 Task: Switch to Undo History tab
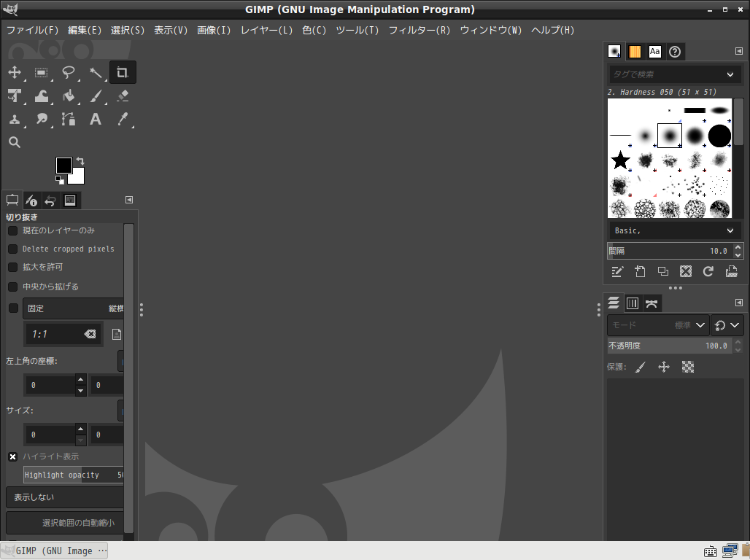[x=50, y=201]
